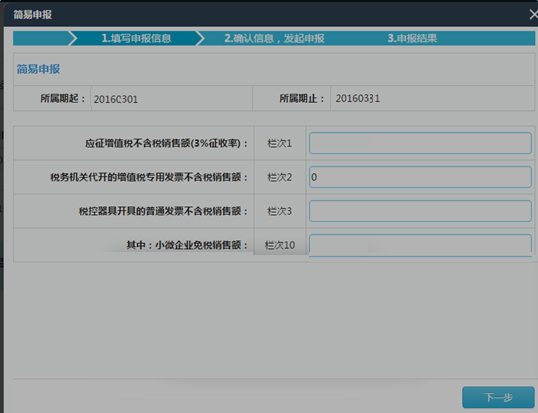Viewport: 538px width, 413px height.
Task: Select step 1.填写申报信息 tab
Action: pos(136,38)
